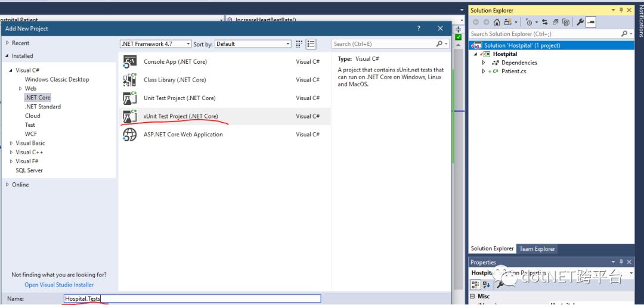Select the WCF category
Screen dimensions: 644x305
tap(31, 134)
